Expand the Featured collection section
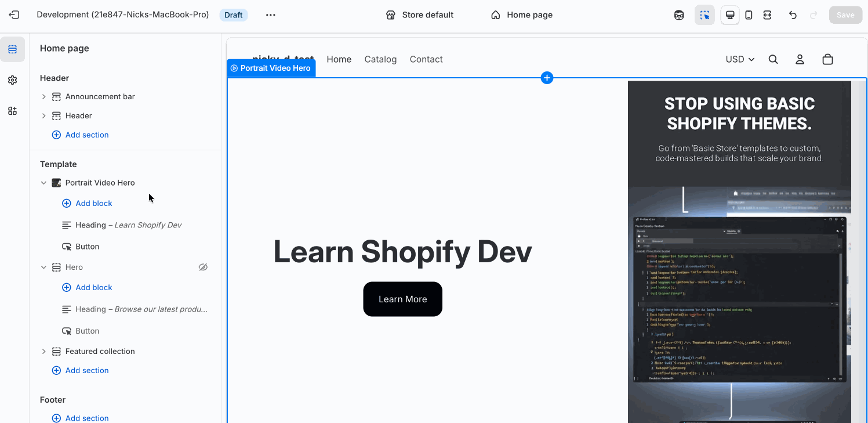Viewport: 868px width, 423px height. point(43,352)
